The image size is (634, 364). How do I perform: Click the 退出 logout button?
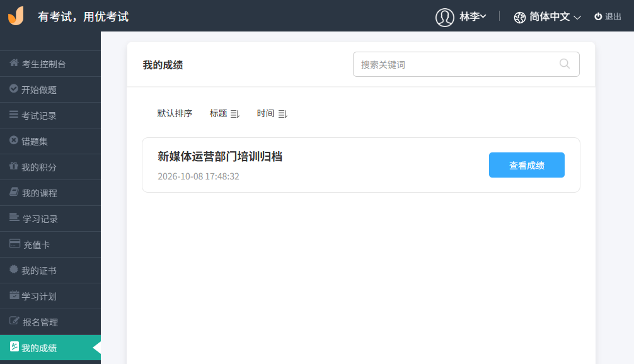608,16
